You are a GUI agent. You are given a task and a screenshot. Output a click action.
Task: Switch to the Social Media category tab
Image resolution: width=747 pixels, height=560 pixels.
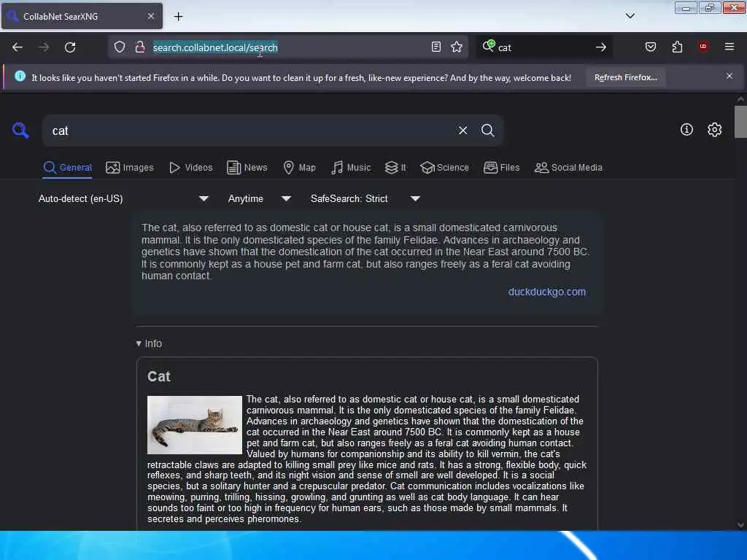pos(568,168)
